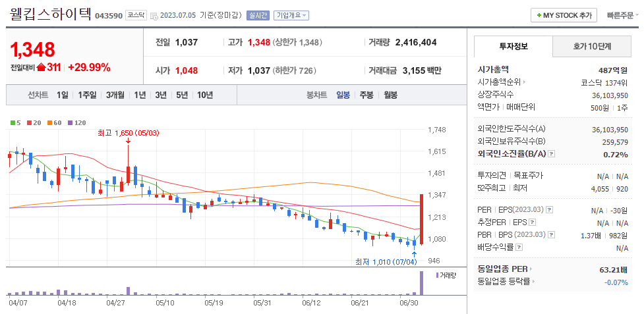The width and height of the screenshot is (644, 314).
Task: Click the current price 1,348 in large red
Action: coord(32,50)
